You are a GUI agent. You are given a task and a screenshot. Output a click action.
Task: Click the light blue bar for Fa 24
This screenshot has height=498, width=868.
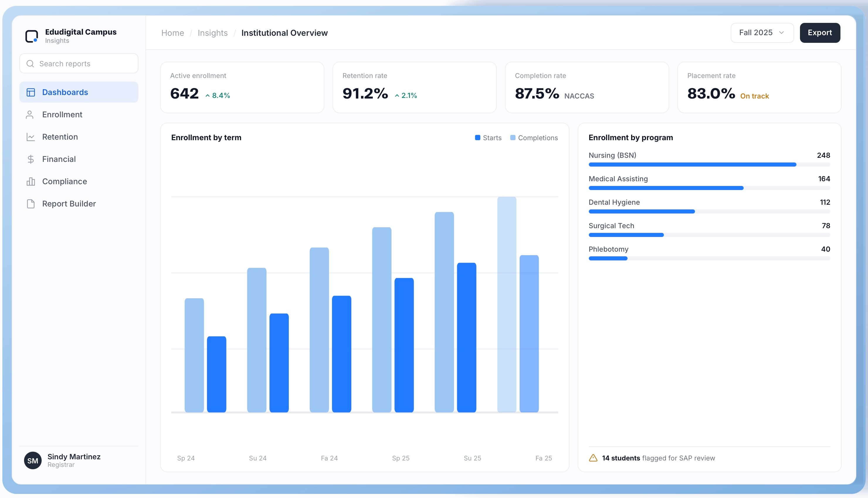click(319, 330)
